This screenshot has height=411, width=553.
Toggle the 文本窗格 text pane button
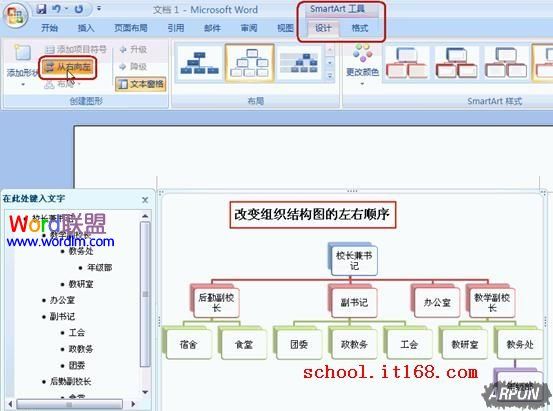[x=141, y=84]
